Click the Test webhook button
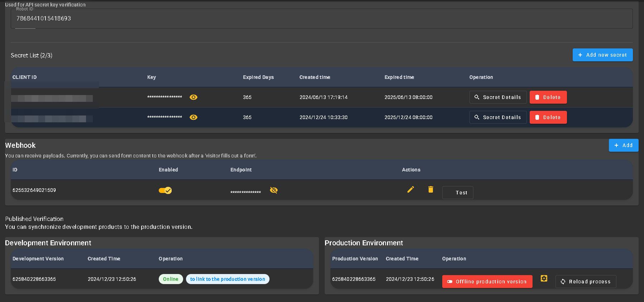Viewport: 644px width, 302px height. (458, 193)
